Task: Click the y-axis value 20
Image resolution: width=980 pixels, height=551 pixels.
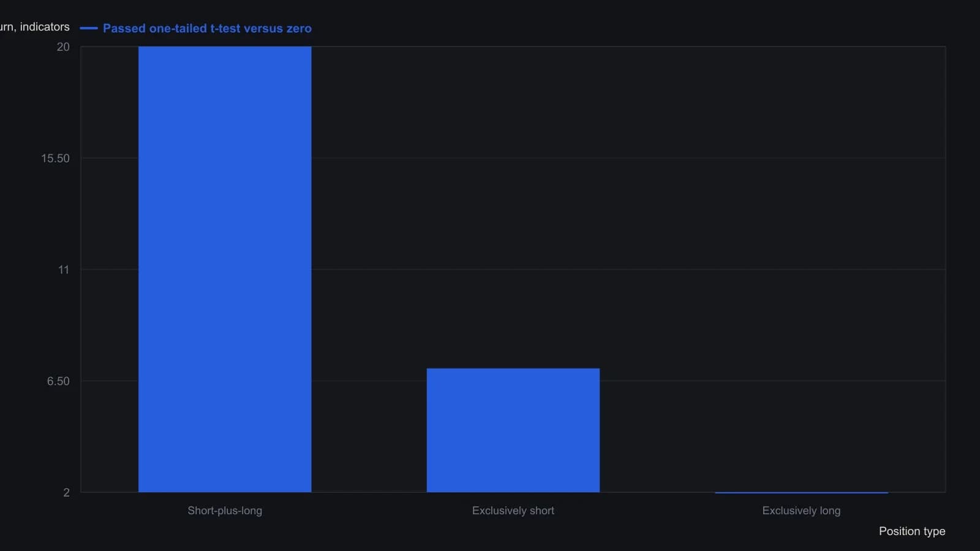Action: 63,47
